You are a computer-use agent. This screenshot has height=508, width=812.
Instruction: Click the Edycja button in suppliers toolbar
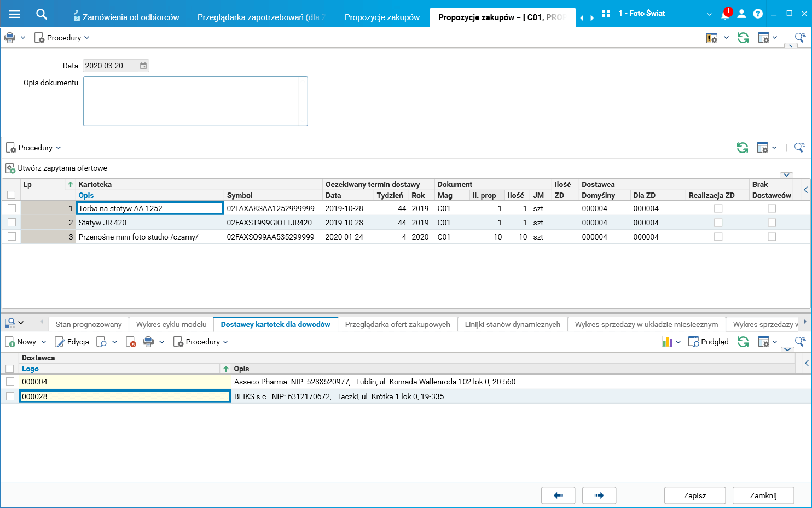(72, 342)
